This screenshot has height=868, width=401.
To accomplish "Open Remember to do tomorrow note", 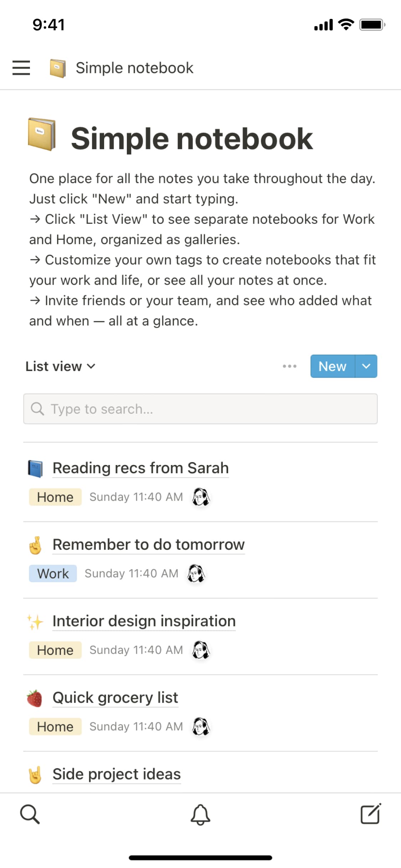I will click(148, 544).
